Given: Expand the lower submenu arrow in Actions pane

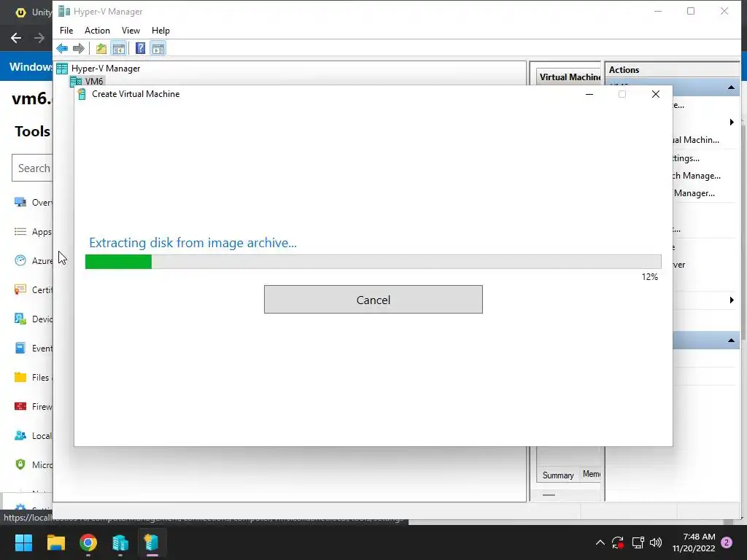Looking at the screenshot, I should [732, 300].
